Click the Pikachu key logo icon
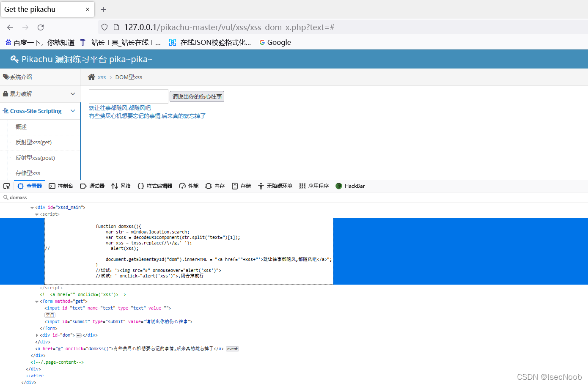Image resolution: width=588 pixels, height=384 pixels. click(14, 59)
